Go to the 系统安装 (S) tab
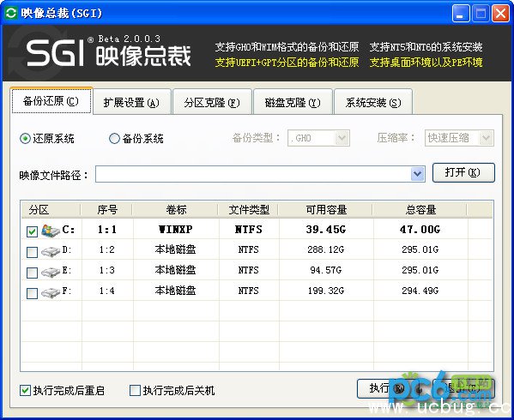The image size is (514, 420). (373, 103)
